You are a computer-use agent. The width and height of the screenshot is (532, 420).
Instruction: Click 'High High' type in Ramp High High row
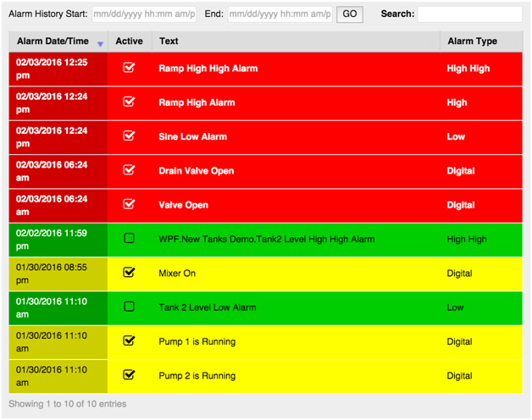click(468, 69)
